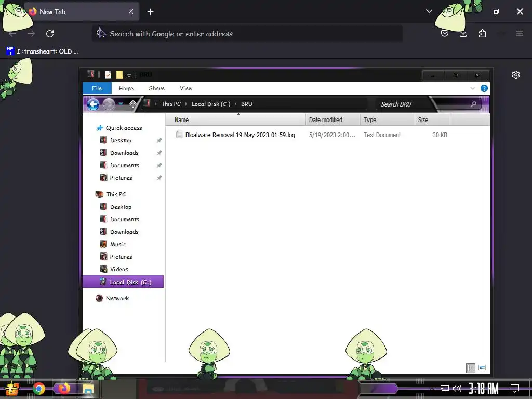This screenshot has height=399, width=532.
Task: Click pin icon next to Quick access Documents
Action: 159,166
